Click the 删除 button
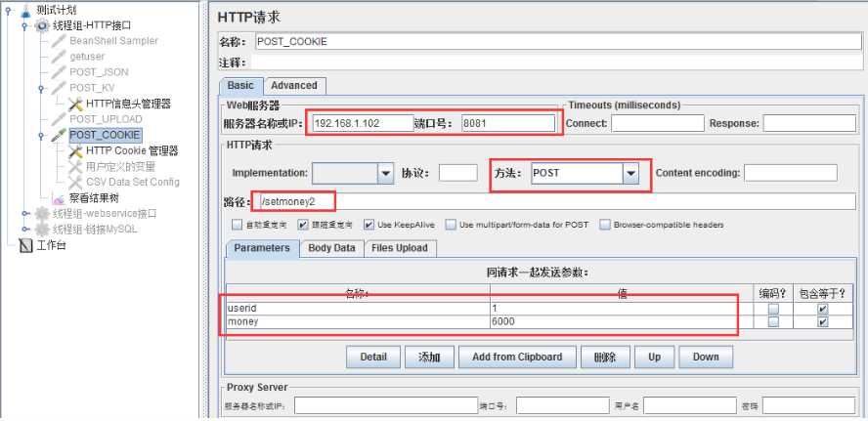 604,357
